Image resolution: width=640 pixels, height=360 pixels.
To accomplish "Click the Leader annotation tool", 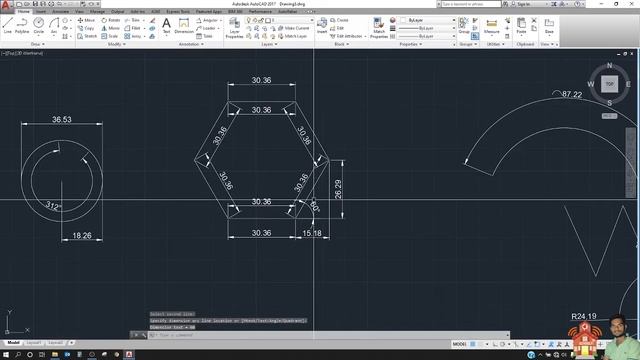I will pyautogui.click(x=206, y=28).
